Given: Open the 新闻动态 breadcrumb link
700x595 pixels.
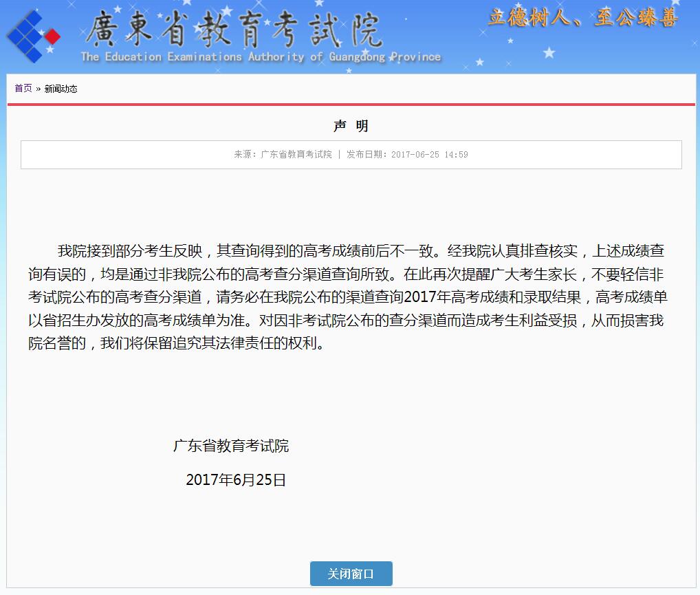Looking at the screenshot, I should click(x=61, y=89).
